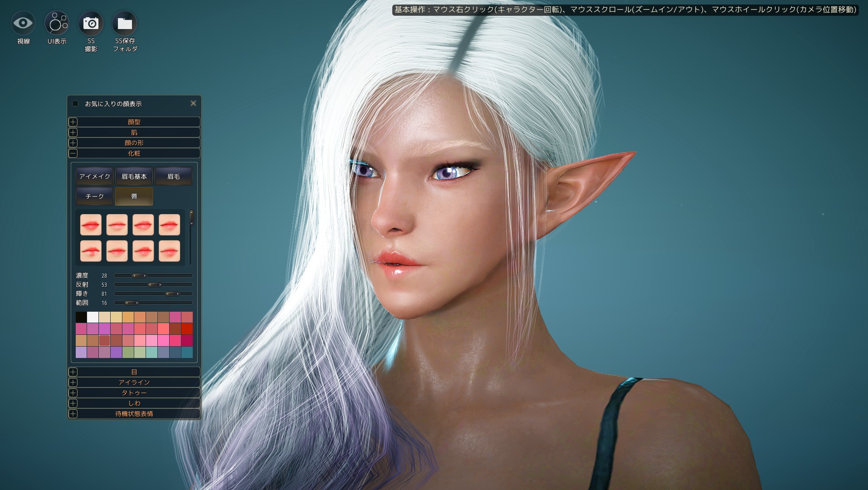The height and width of the screenshot is (490, 868).
Task: Expand the 目 section
Action: tap(134, 372)
